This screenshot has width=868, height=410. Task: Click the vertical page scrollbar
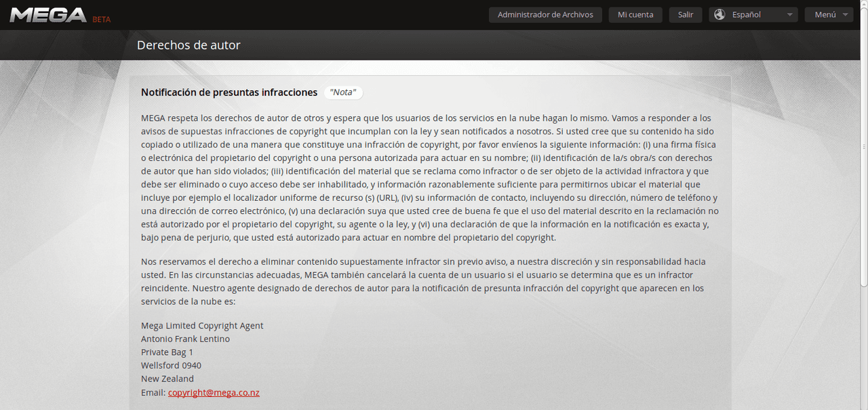pyautogui.click(x=863, y=170)
